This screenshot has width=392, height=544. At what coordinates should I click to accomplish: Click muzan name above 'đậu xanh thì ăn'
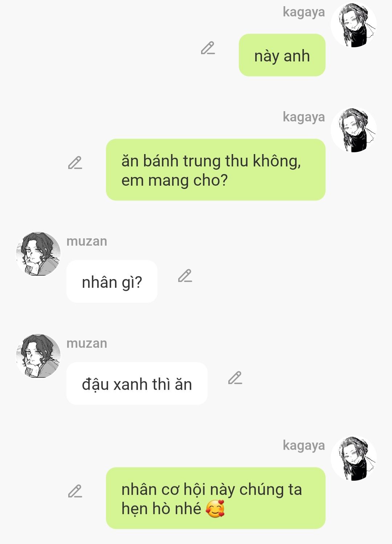click(x=87, y=343)
